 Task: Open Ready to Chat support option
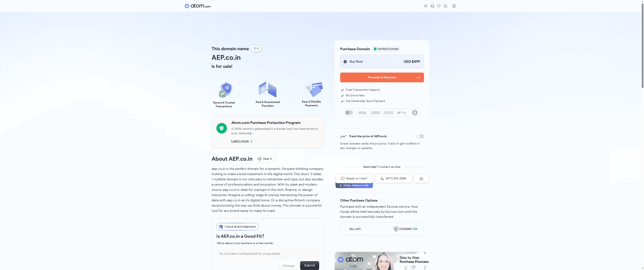point(354,178)
